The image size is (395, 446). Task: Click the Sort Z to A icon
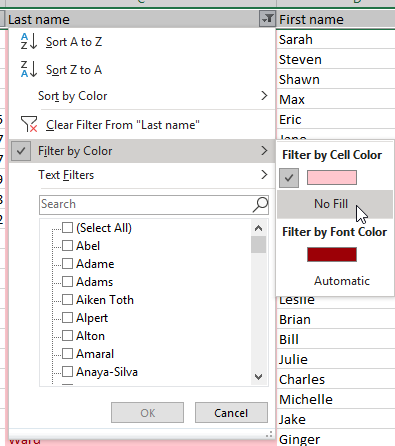(29, 69)
